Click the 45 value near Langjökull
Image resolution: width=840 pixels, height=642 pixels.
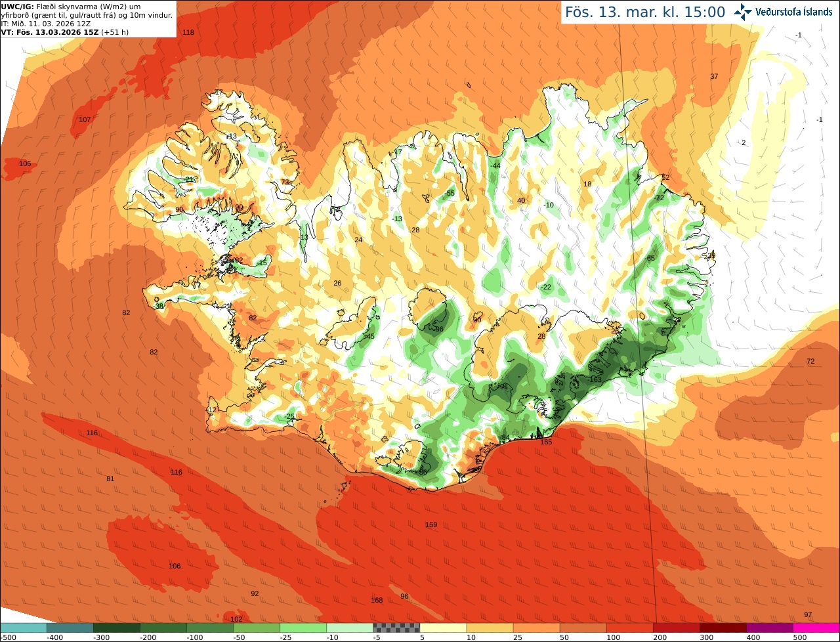pyautogui.click(x=370, y=336)
